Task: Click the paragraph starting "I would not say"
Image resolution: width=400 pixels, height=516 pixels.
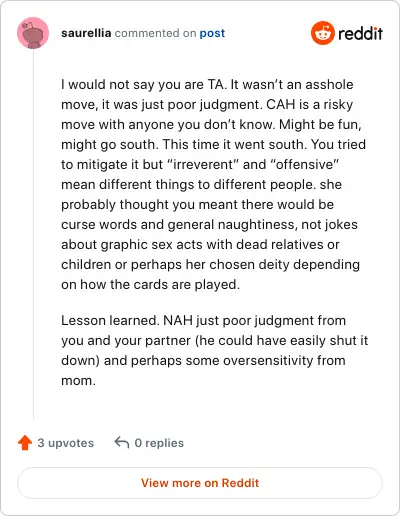Action: pyautogui.click(x=214, y=184)
